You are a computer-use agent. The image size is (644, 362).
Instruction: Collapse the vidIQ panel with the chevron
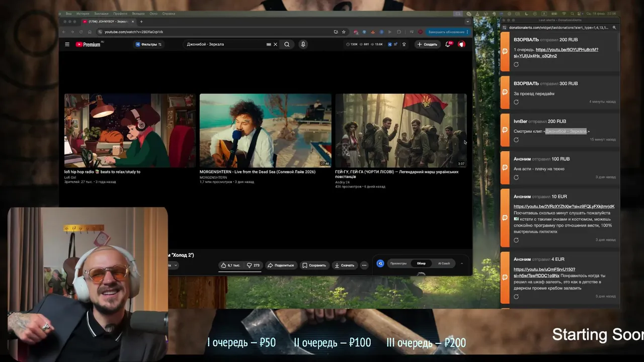tap(462, 263)
